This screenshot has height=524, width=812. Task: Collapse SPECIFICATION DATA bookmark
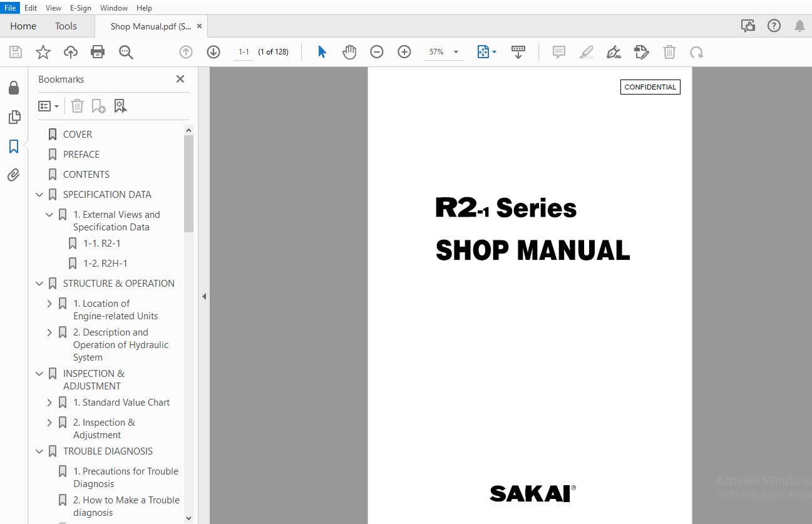[39, 195]
